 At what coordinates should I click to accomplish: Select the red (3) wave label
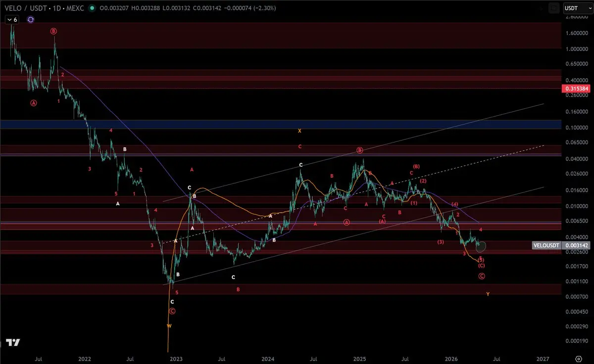pyautogui.click(x=441, y=242)
